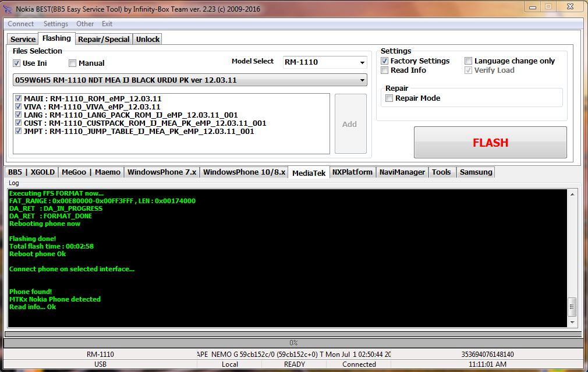Image resolution: width=588 pixels, height=372 pixels.
Task: Click 'Executing FFS FORMAT now...' log line
Action: click(56, 193)
